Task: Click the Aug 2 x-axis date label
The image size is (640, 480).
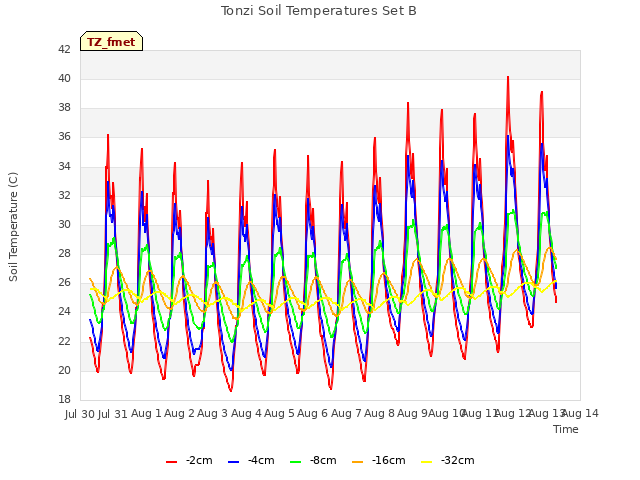Action: [180, 414]
